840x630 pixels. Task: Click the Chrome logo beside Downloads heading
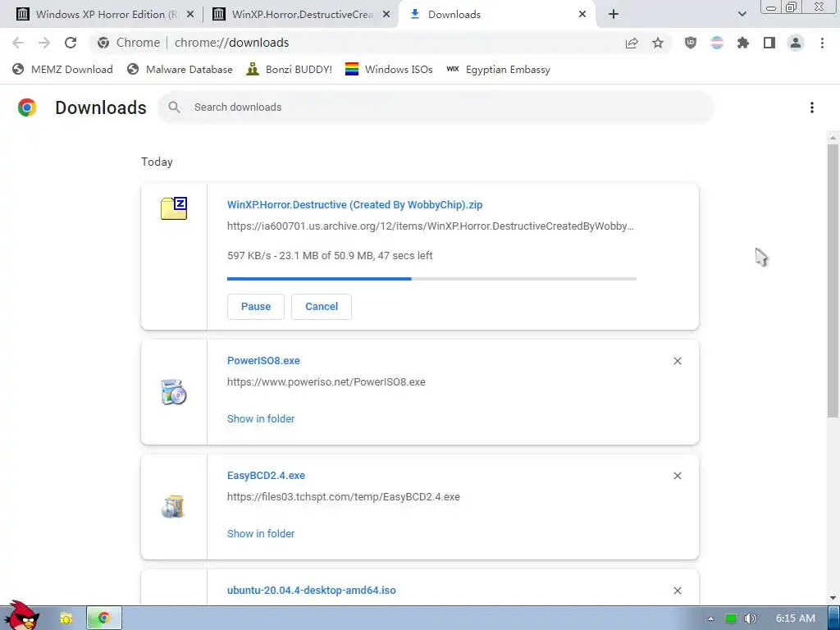[27, 107]
